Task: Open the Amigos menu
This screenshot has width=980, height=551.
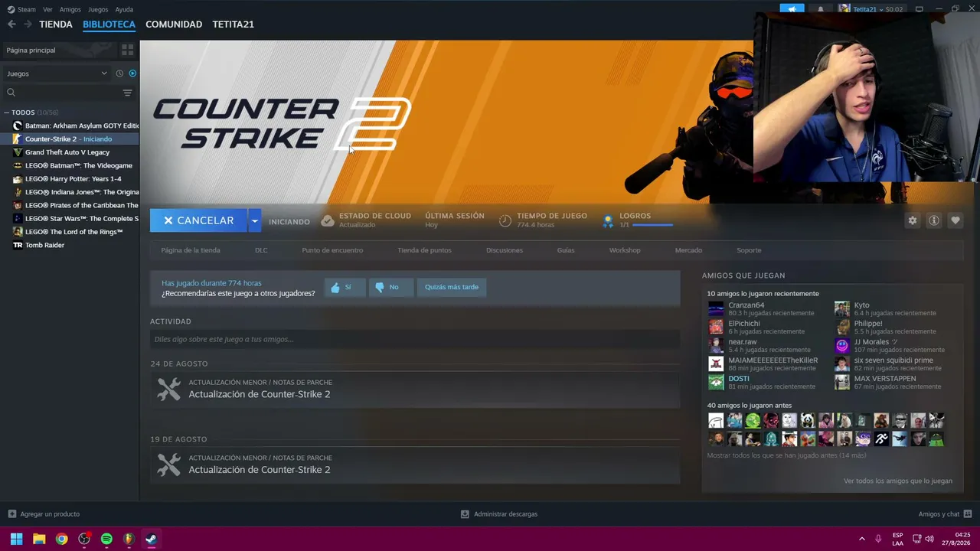Action: (x=70, y=9)
